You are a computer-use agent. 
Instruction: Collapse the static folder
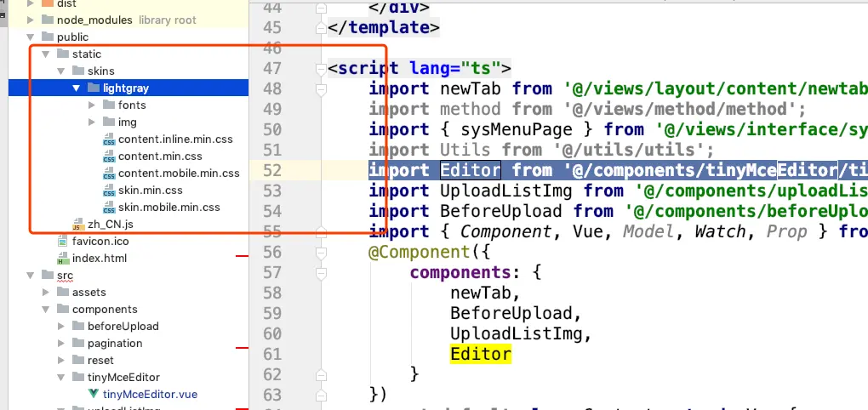[46, 54]
